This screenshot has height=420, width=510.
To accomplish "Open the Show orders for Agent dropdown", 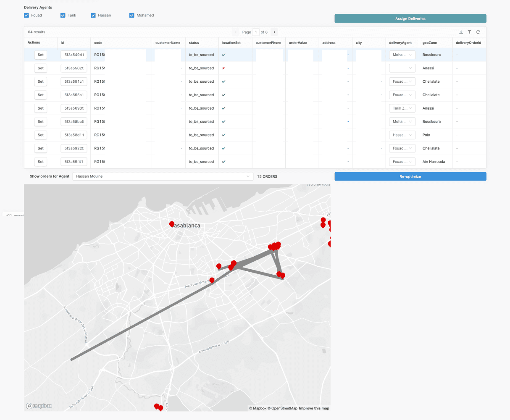I will [x=163, y=176].
